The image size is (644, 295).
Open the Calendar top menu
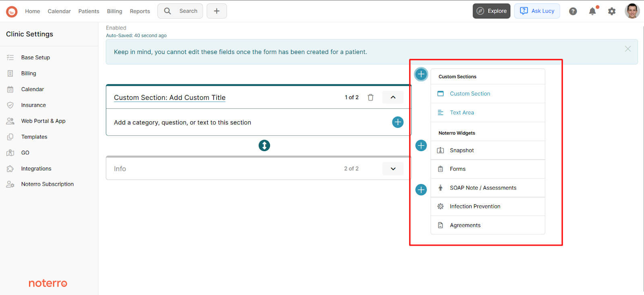[x=59, y=11]
